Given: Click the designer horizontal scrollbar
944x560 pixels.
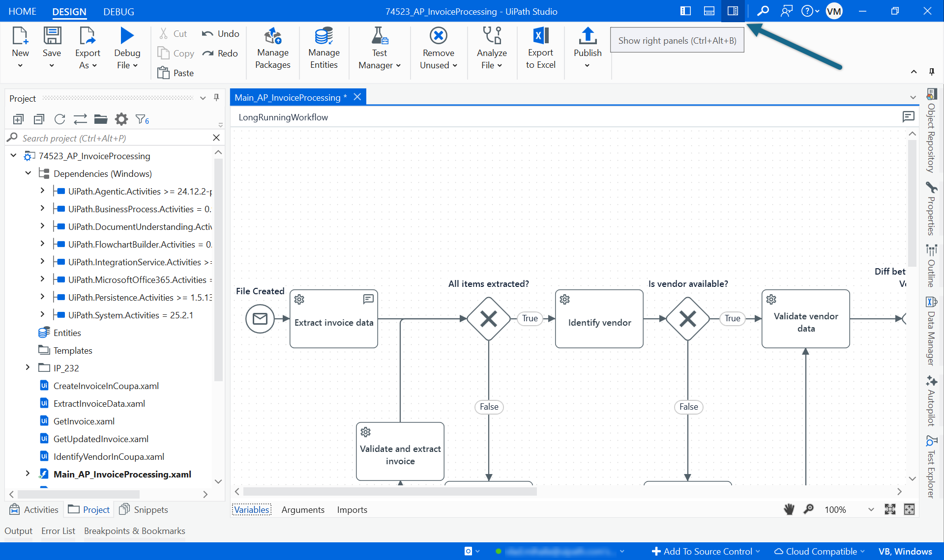Looking at the screenshot, I should click(389, 492).
